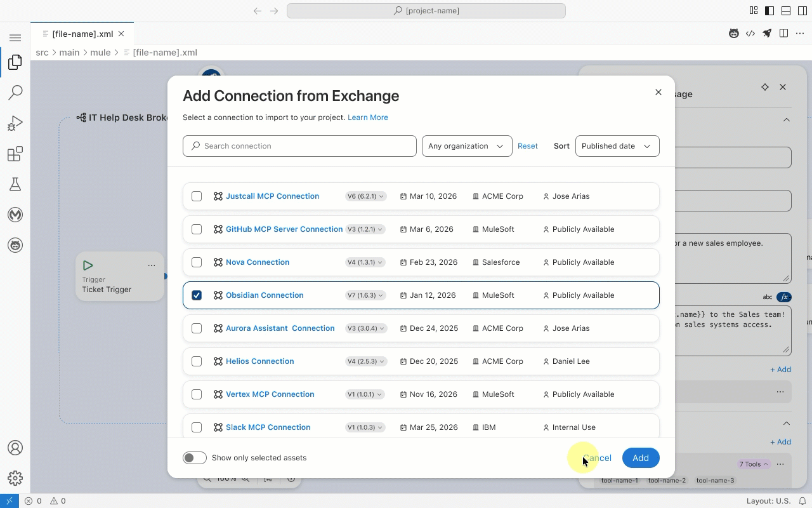The width and height of the screenshot is (812, 508).
Task: Open GitHub version V3 (1.2.1) dropdown
Action: (366, 229)
